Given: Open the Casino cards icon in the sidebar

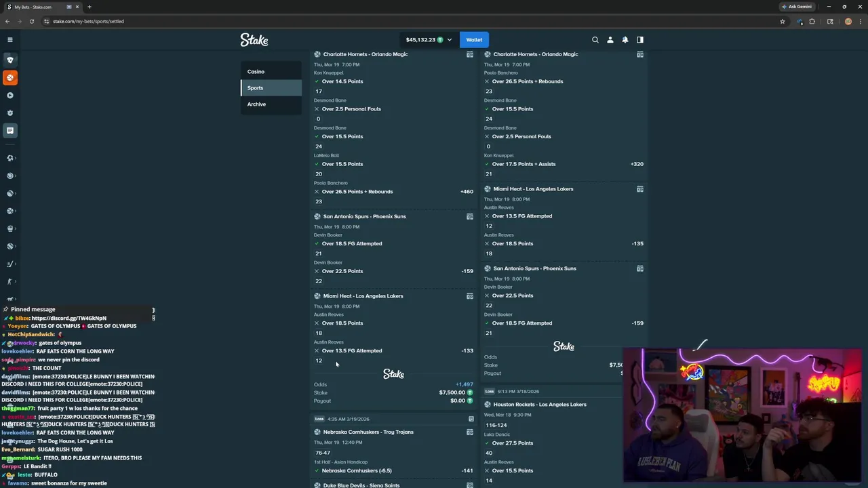Looking at the screenshot, I should (9, 60).
